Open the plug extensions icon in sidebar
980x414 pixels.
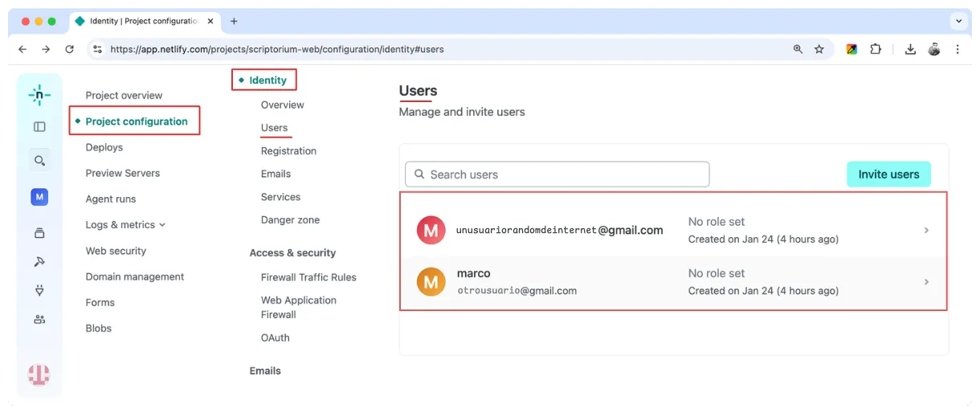pos(39,290)
